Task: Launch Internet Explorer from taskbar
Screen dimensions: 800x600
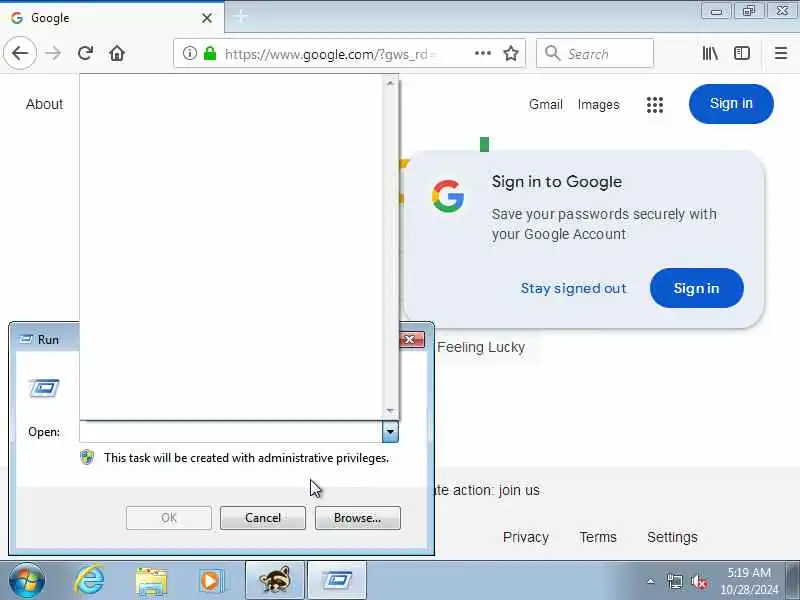Action: point(89,581)
